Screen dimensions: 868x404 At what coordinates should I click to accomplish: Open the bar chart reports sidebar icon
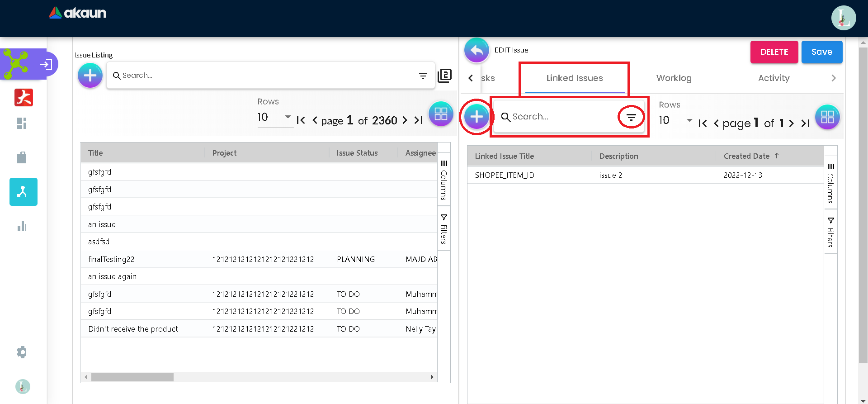coord(22,226)
